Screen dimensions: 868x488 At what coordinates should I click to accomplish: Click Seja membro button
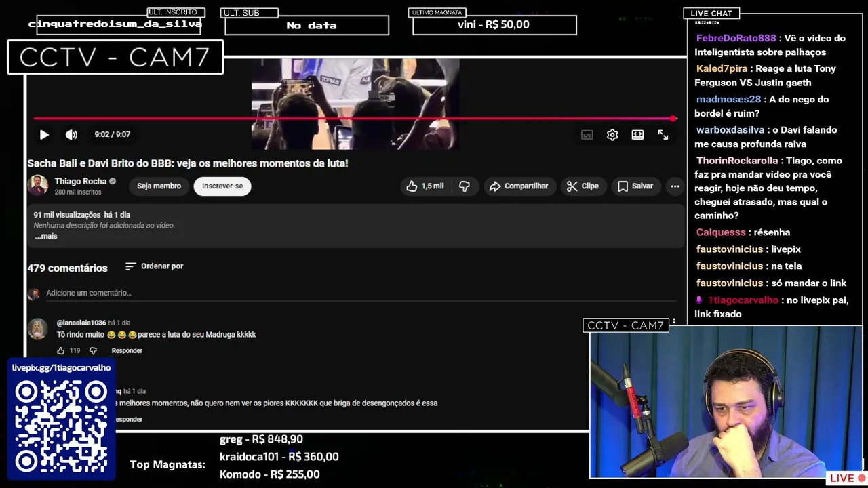(159, 186)
